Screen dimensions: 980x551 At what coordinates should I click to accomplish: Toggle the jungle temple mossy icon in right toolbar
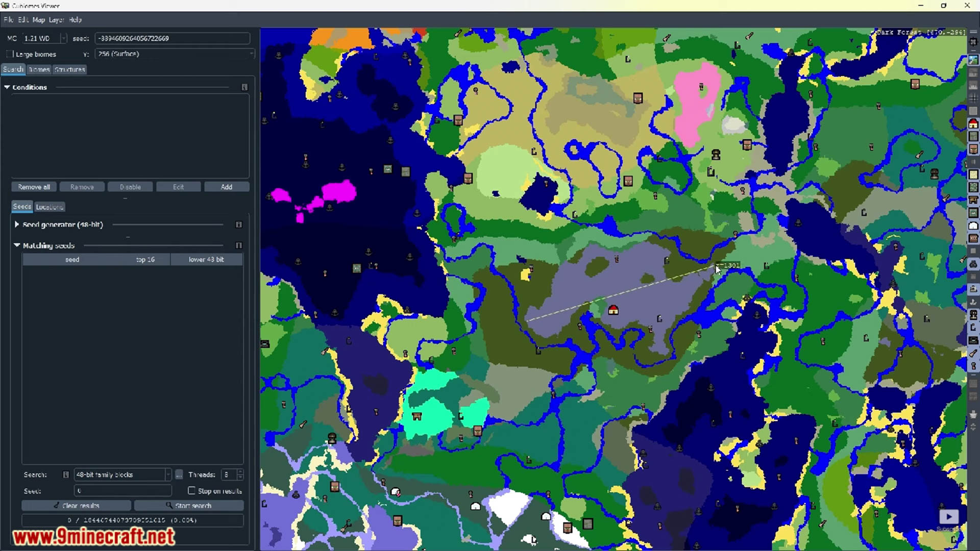(x=973, y=187)
